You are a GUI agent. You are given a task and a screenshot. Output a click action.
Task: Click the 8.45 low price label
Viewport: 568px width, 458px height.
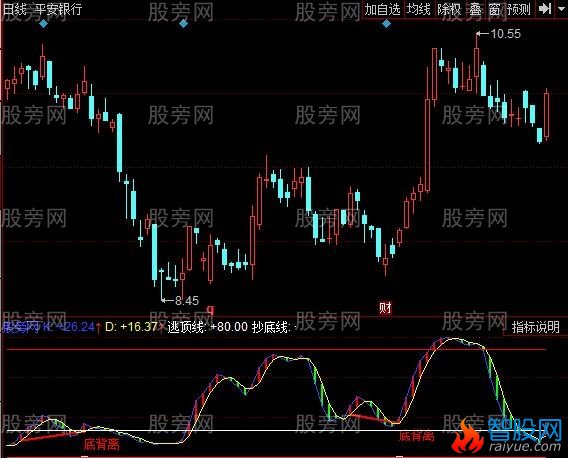coord(187,300)
